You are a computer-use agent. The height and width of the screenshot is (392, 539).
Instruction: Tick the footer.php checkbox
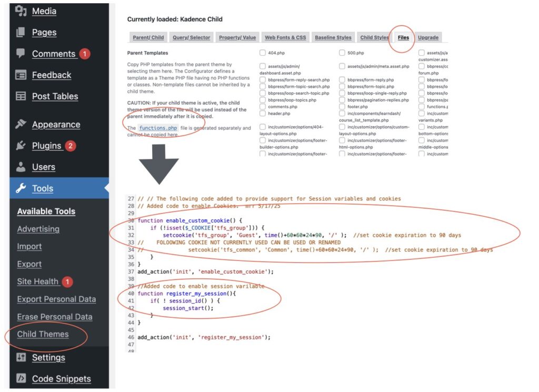pyautogui.click(x=342, y=106)
